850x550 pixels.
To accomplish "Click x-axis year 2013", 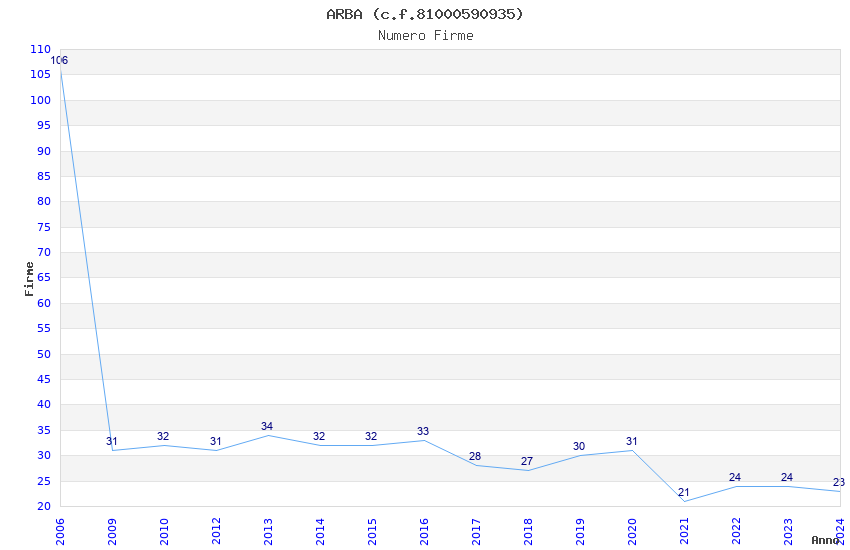I will point(268,532).
